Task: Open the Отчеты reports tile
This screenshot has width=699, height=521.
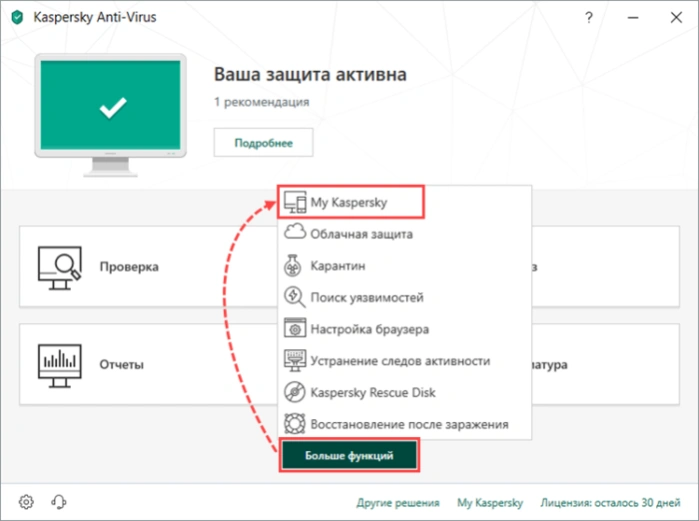Action: (148, 365)
